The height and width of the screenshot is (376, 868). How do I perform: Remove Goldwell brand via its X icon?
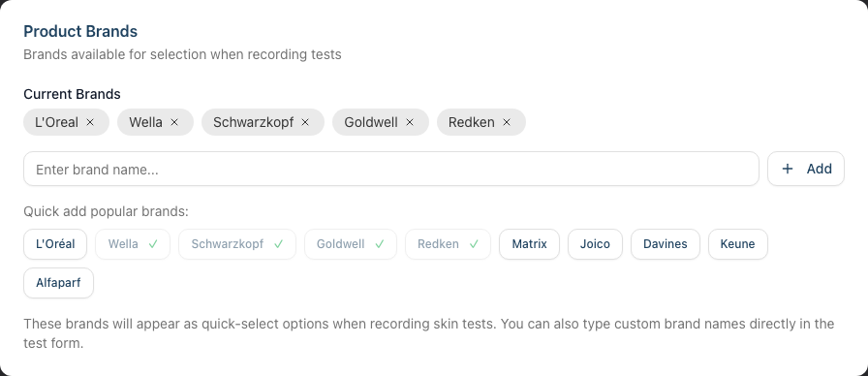coord(410,122)
